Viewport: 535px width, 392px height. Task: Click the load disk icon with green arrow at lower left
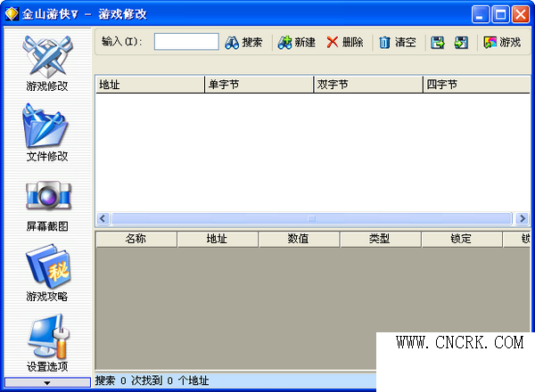point(461,43)
